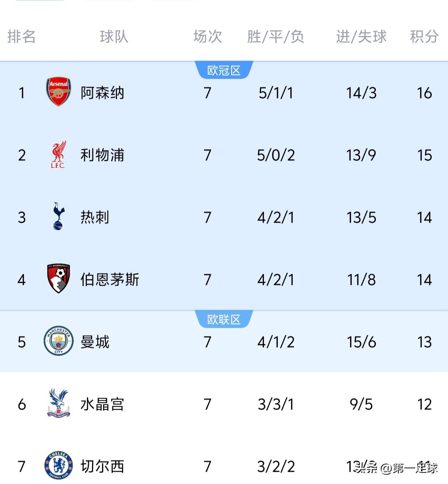
Task: Tap the 伯恩茅斯 team name
Action: [x=110, y=280]
